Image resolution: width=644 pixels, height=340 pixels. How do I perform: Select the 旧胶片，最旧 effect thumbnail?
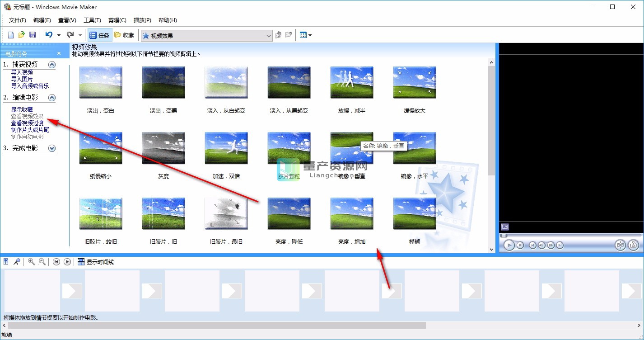[226, 213]
